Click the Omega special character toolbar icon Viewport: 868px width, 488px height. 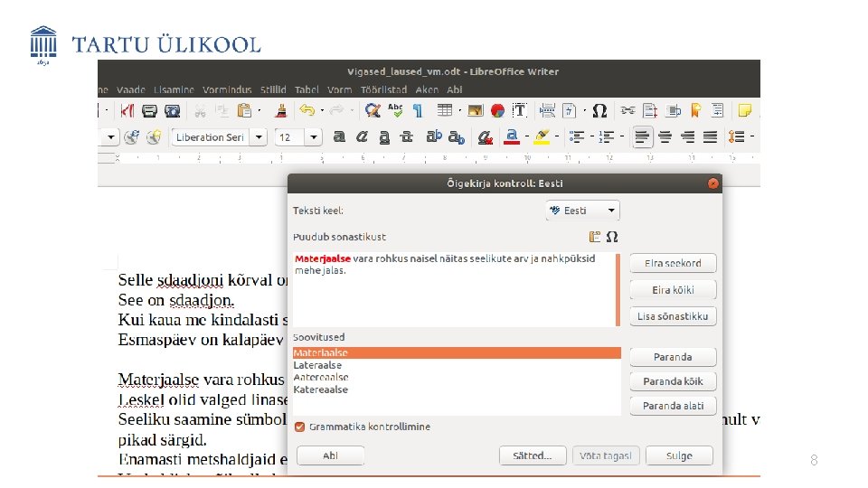tap(599, 110)
